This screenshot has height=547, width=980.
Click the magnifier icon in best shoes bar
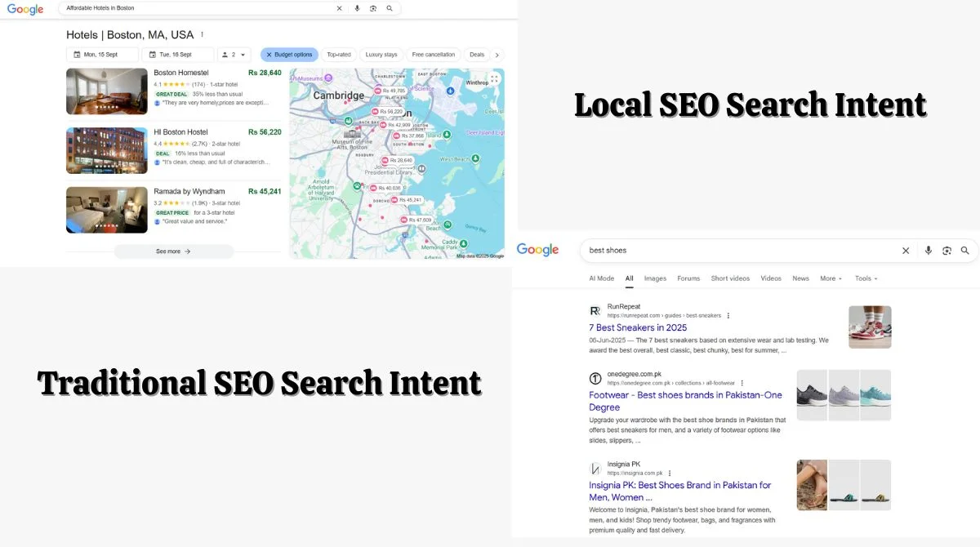tap(964, 251)
